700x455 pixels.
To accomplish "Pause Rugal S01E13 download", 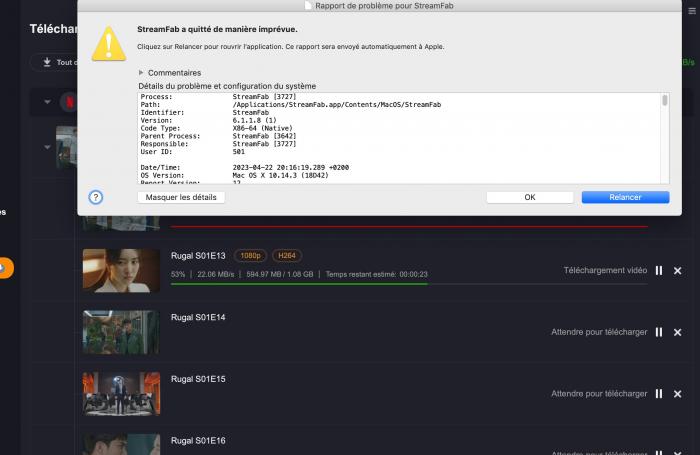I will pyautogui.click(x=658, y=271).
